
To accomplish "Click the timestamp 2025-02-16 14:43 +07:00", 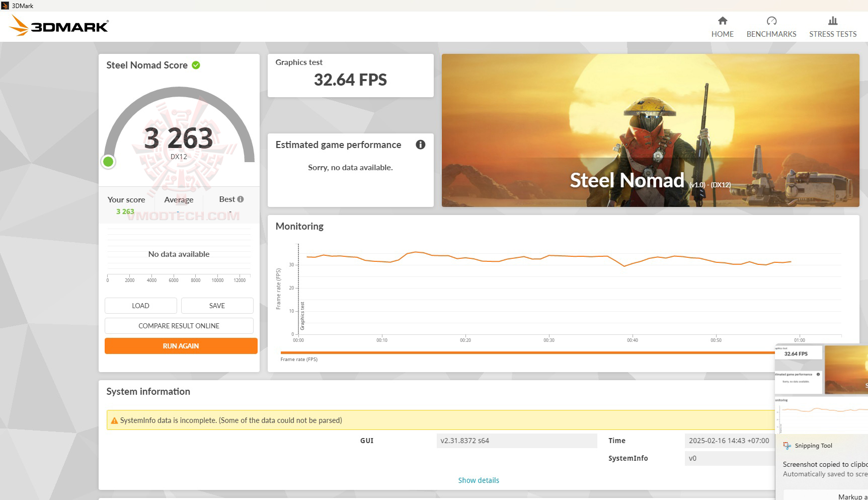I will click(x=729, y=441).
